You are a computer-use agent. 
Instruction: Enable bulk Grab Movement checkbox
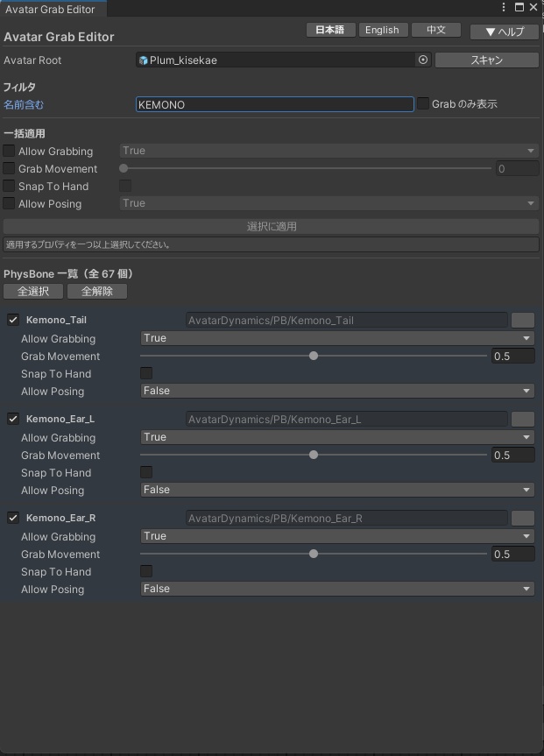click(9, 169)
